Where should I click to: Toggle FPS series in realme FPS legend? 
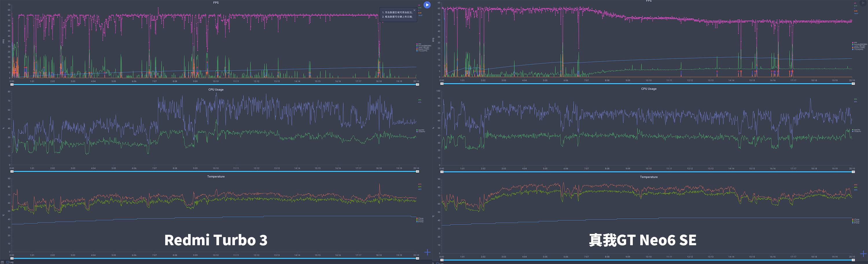coord(854,43)
